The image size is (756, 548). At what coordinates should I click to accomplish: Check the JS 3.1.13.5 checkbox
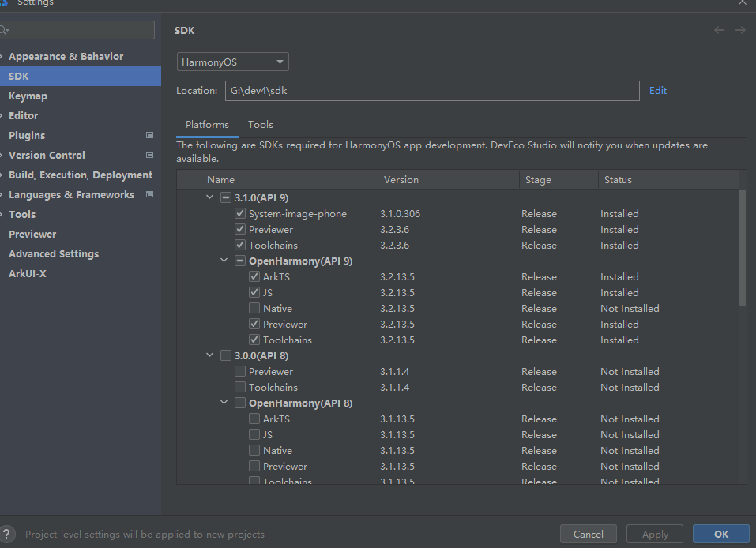coord(254,435)
